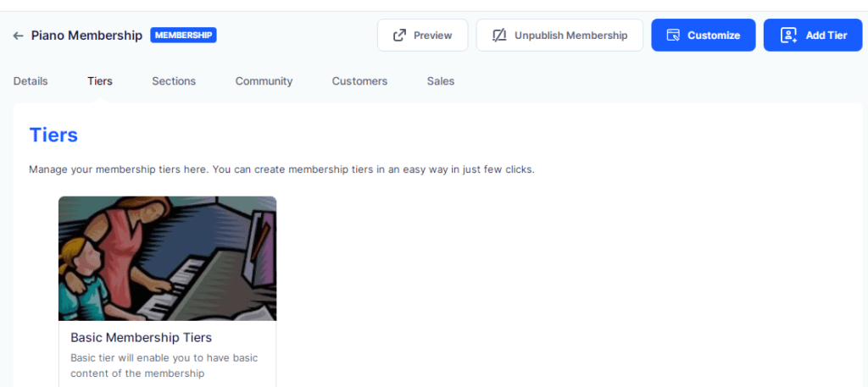The height and width of the screenshot is (387, 868).
Task: Click the back arrow beside Piano Membership
Action: (x=18, y=36)
